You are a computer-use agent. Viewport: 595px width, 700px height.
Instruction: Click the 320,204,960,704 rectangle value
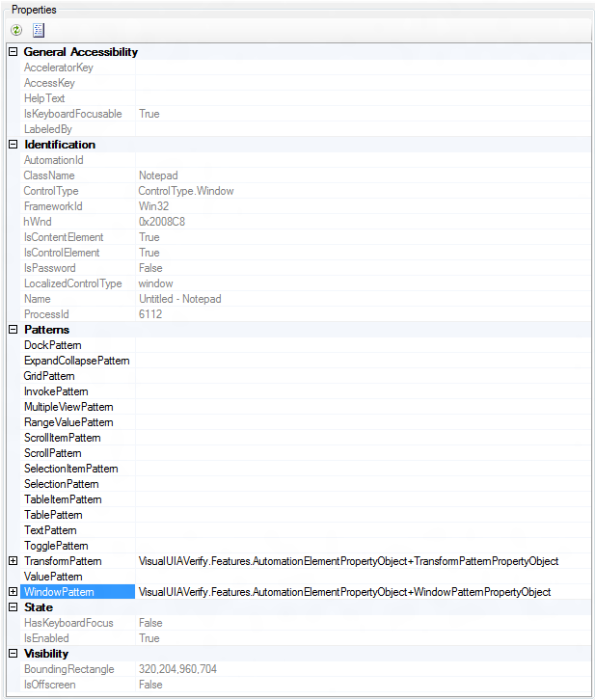(x=177, y=669)
